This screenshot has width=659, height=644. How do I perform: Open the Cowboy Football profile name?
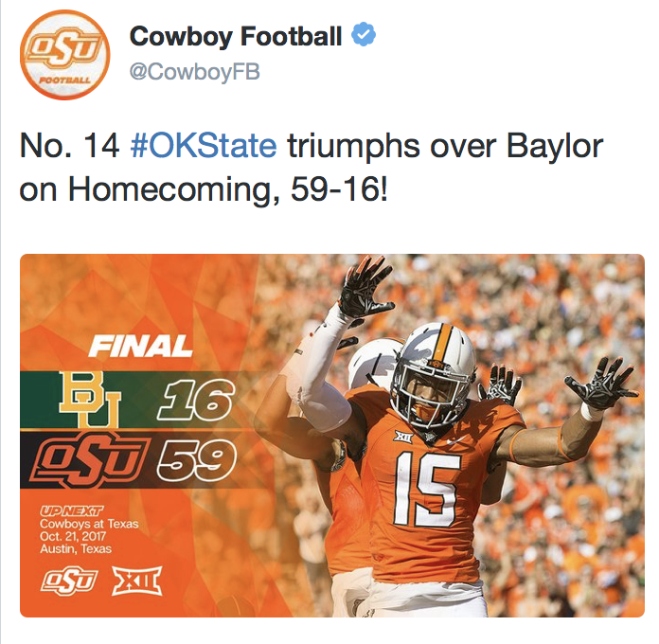coord(236,38)
